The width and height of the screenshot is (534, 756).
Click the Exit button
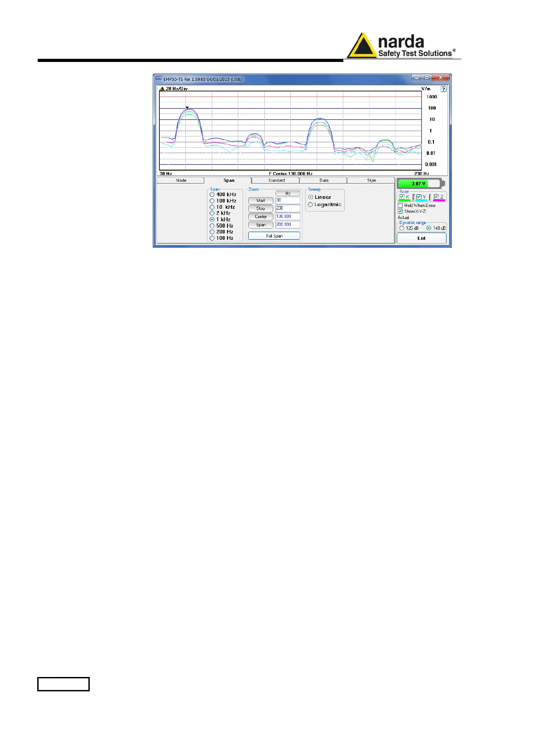pyautogui.click(x=421, y=238)
